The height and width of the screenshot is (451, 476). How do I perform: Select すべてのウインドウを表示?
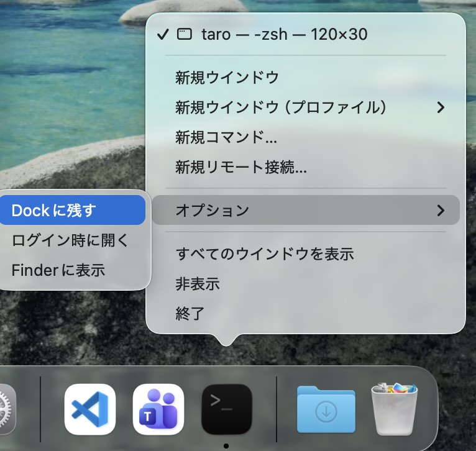306,253
